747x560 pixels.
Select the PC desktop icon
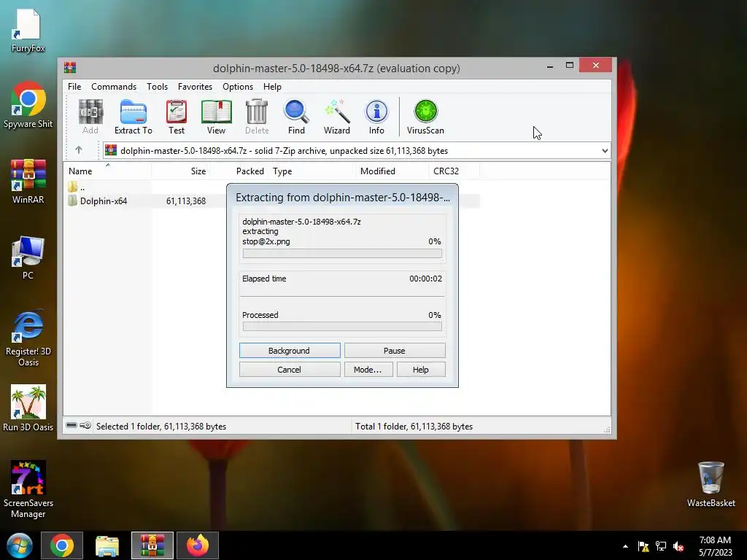28,257
